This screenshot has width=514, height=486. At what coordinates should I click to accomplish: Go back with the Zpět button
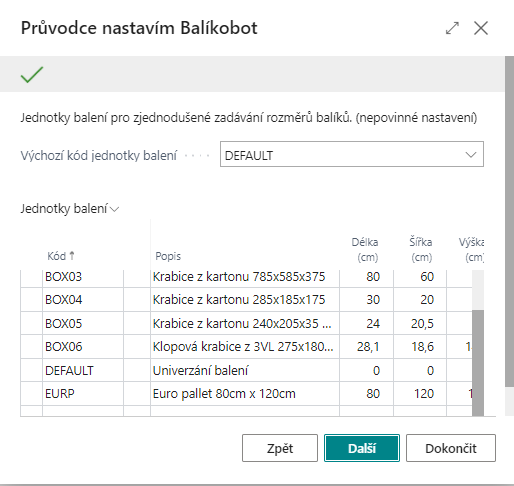coord(280,448)
